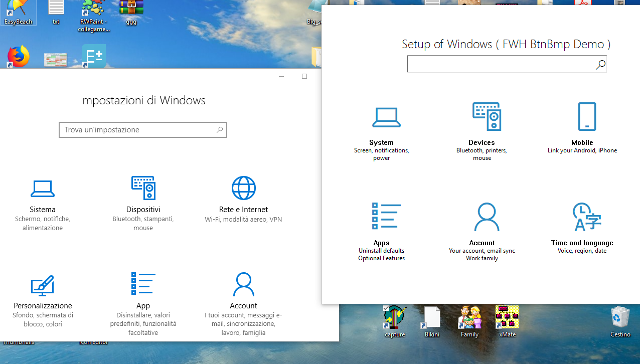Click Apps list icon in Setup window
The width and height of the screenshot is (640, 364).
[386, 216]
